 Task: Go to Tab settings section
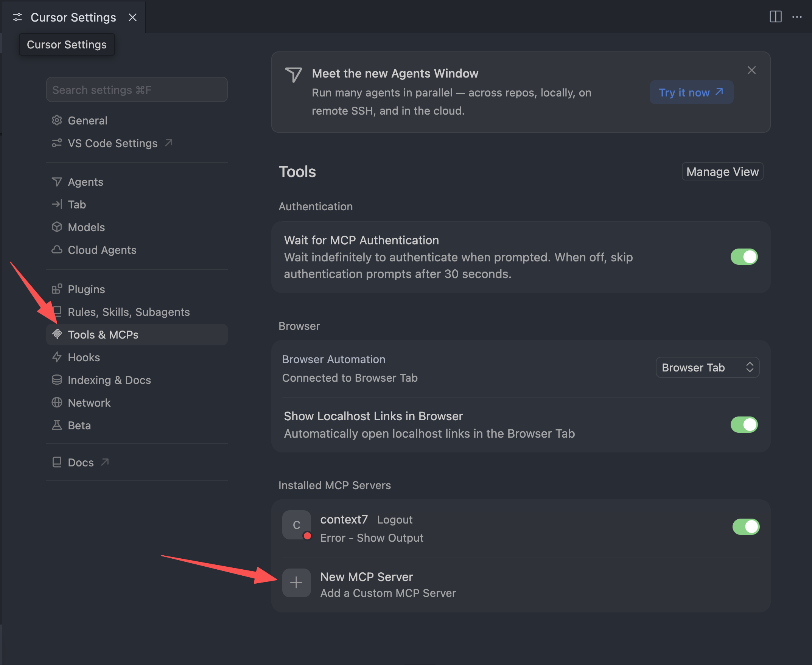137,204
